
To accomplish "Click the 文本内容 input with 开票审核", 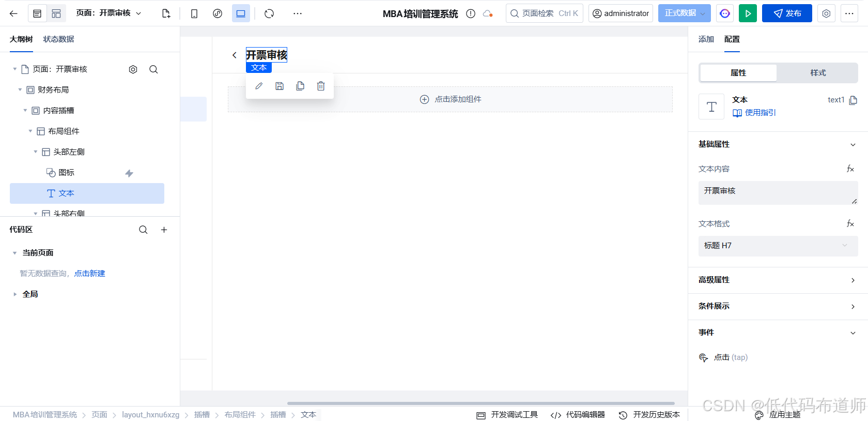I will click(778, 193).
